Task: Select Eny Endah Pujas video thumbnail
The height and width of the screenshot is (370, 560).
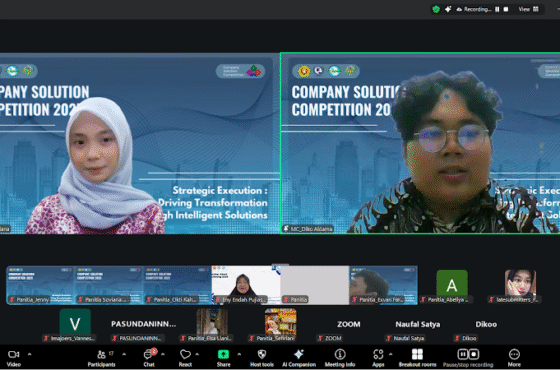Action: tap(246, 285)
